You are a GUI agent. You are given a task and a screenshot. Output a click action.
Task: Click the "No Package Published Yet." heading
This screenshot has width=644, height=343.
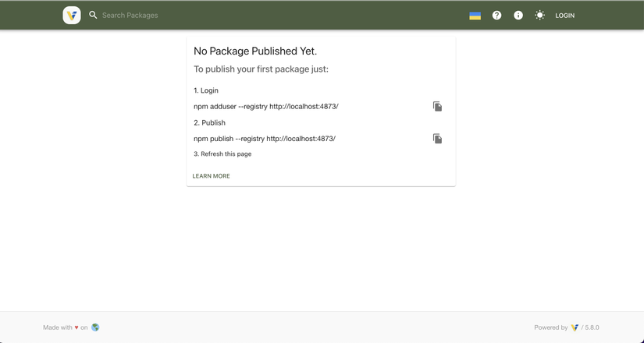pyautogui.click(x=255, y=51)
